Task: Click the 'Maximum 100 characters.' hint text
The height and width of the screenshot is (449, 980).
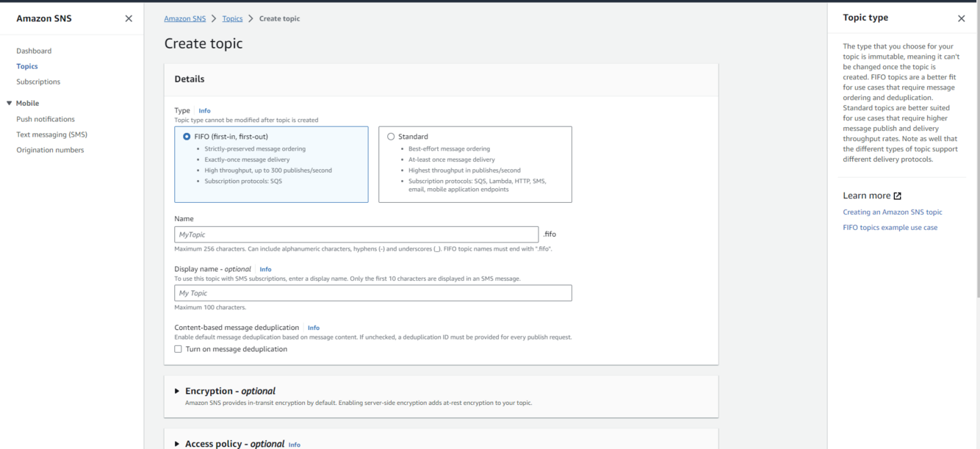Action: [x=210, y=308]
